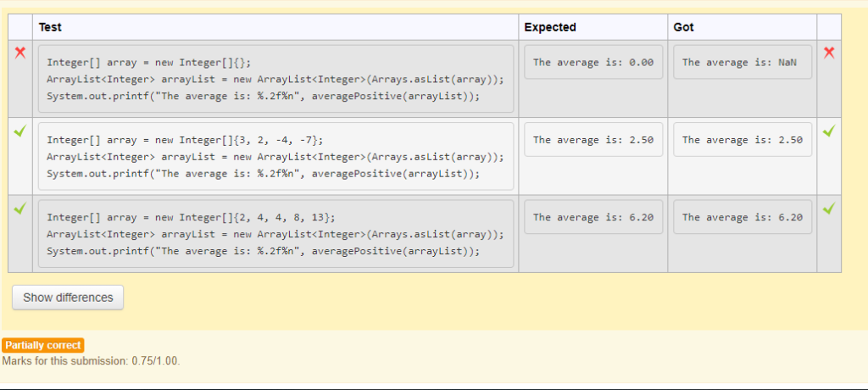The image size is (868, 390).
Task: Select the got 'The average is: NaN' cell
Action: (743, 62)
